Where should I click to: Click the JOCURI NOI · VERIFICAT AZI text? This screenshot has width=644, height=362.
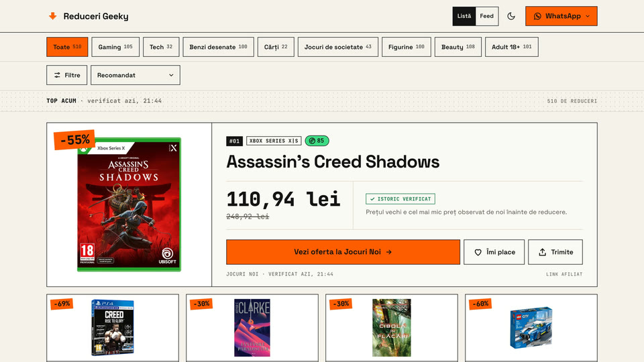point(280,274)
